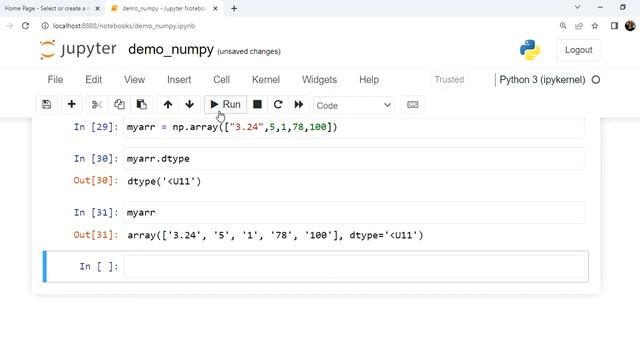Open the browser zoom magnifier icon
640x360 pixels.
[x=563, y=26]
